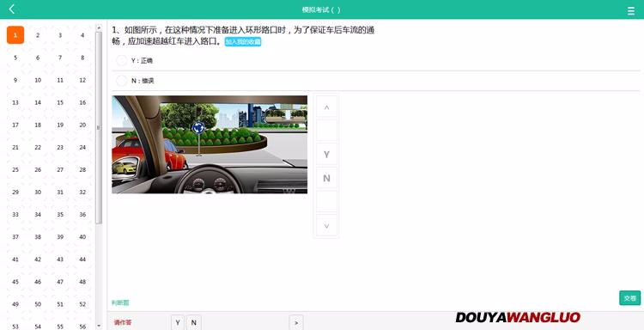Choose N in the vertical answer pad

(326, 178)
